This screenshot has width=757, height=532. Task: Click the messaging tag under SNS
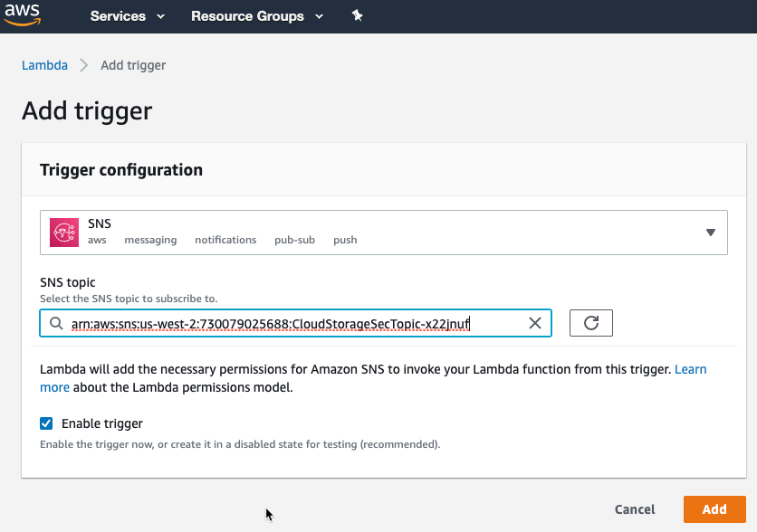150,240
